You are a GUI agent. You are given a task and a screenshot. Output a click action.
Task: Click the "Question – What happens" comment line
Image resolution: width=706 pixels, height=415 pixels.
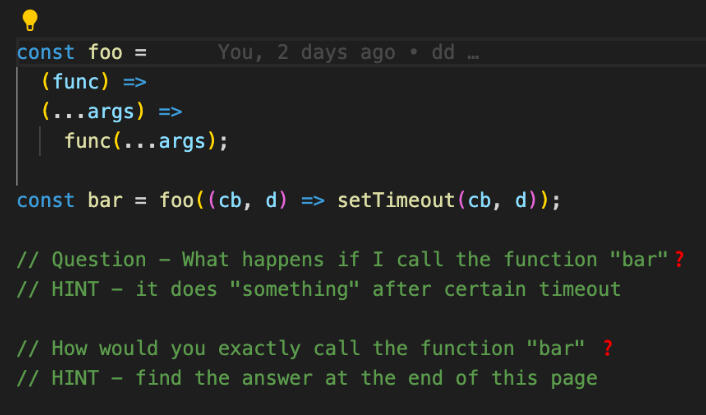[342, 260]
